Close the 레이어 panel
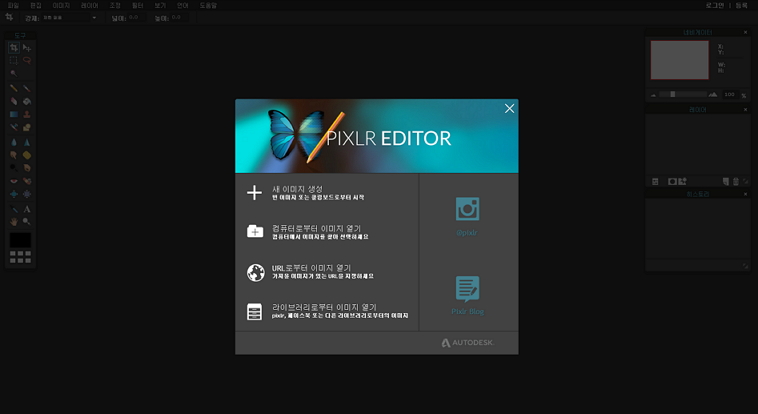Image resolution: width=758 pixels, height=414 pixels. 745,110
